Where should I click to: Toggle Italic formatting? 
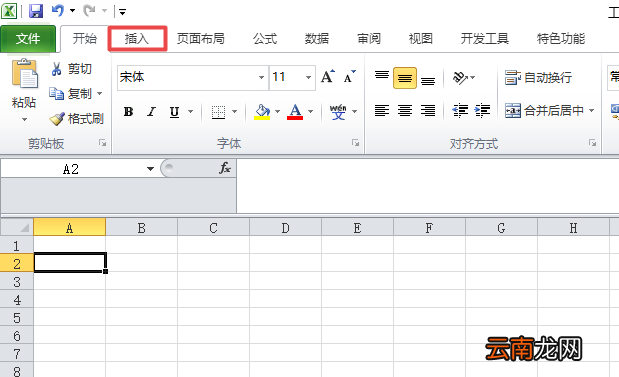(151, 112)
